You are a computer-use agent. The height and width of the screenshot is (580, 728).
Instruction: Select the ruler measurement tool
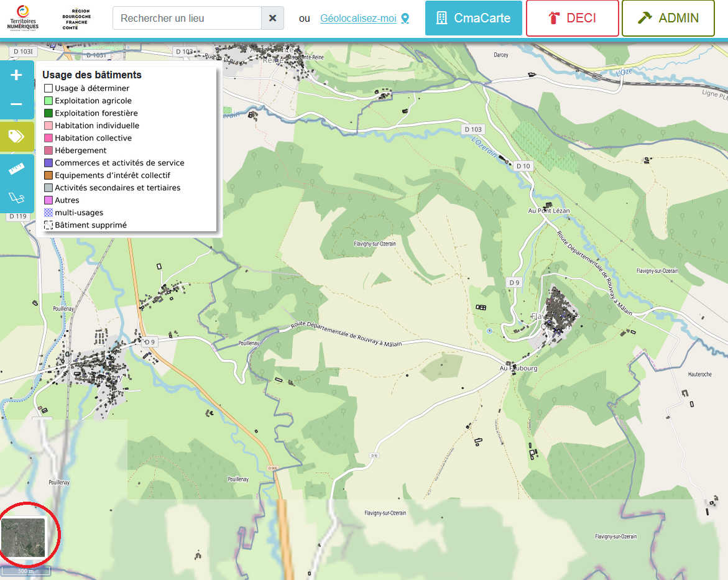point(17,168)
